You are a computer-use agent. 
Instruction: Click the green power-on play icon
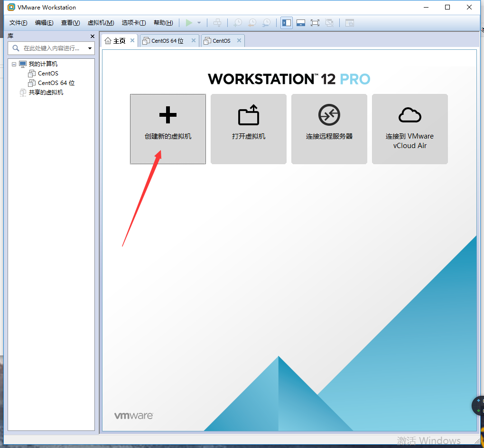pyautogui.click(x=189, y=23)
